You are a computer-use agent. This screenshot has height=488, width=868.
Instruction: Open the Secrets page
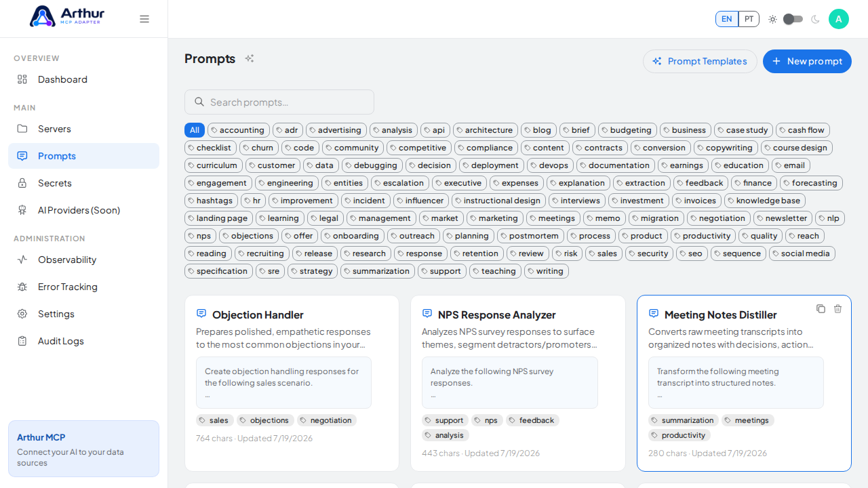[x=83, y=183]
